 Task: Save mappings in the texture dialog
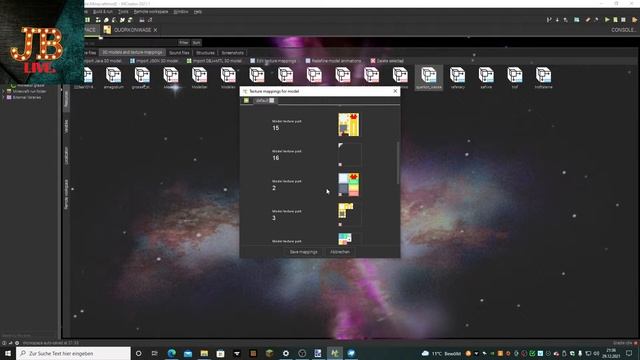coord(303,252)
